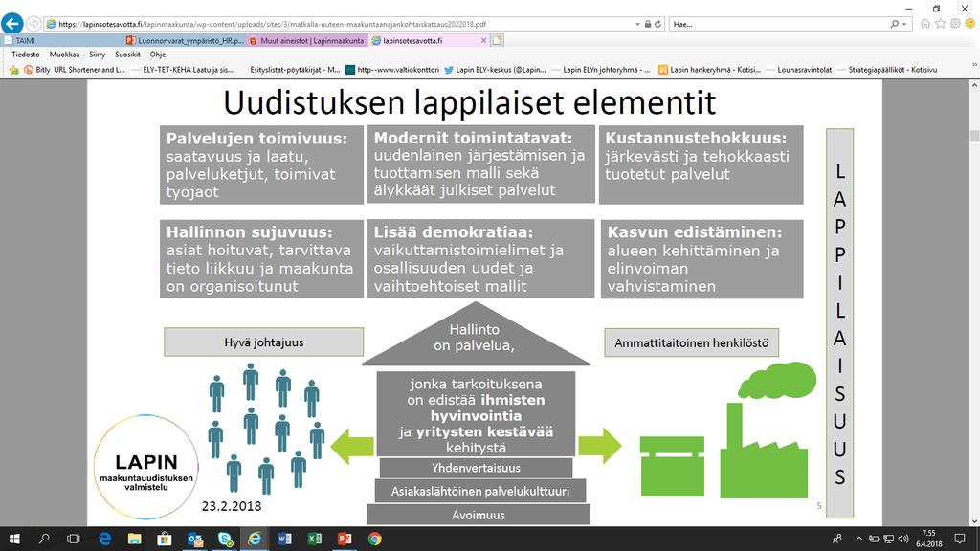This screenshot has height=551, width=980.
Task: Open the network icon in system tray
Action: point(888,539)
